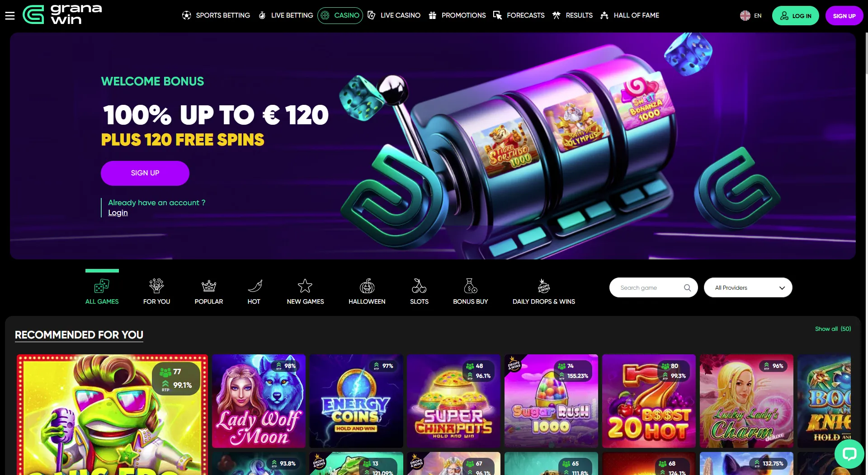Open the Bonus Buy money bag category
The height and width of the screenshot is (475, 868).
[470, 286]
